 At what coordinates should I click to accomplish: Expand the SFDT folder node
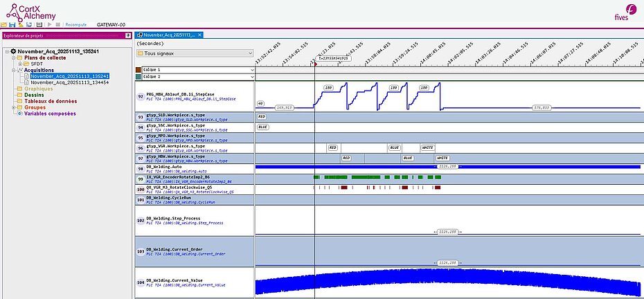pos(20,64)
